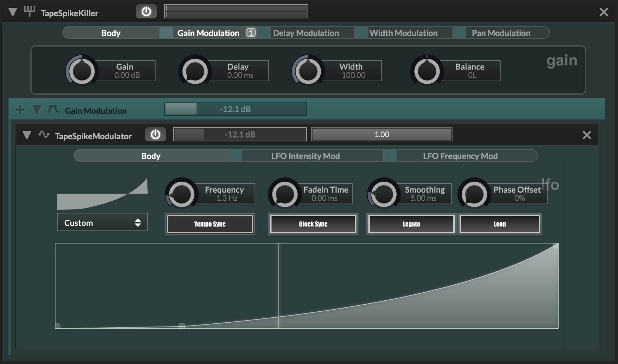
Task: Close the TapeSpikeModulator
Action: tap(587, 135)
